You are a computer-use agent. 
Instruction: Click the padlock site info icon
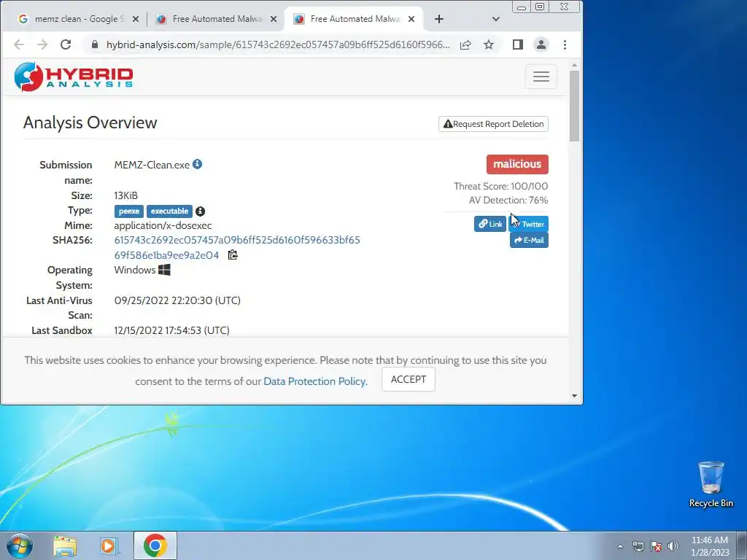(95, 44)
